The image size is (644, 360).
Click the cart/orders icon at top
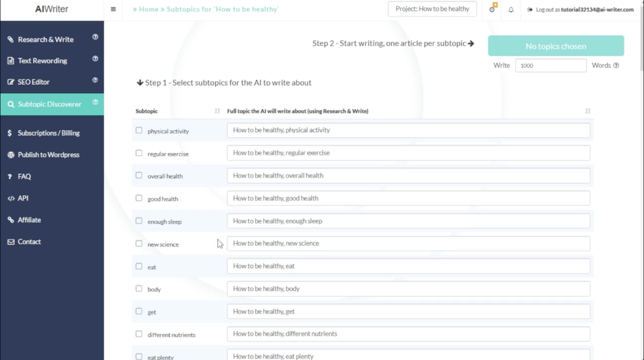point(492,9)
